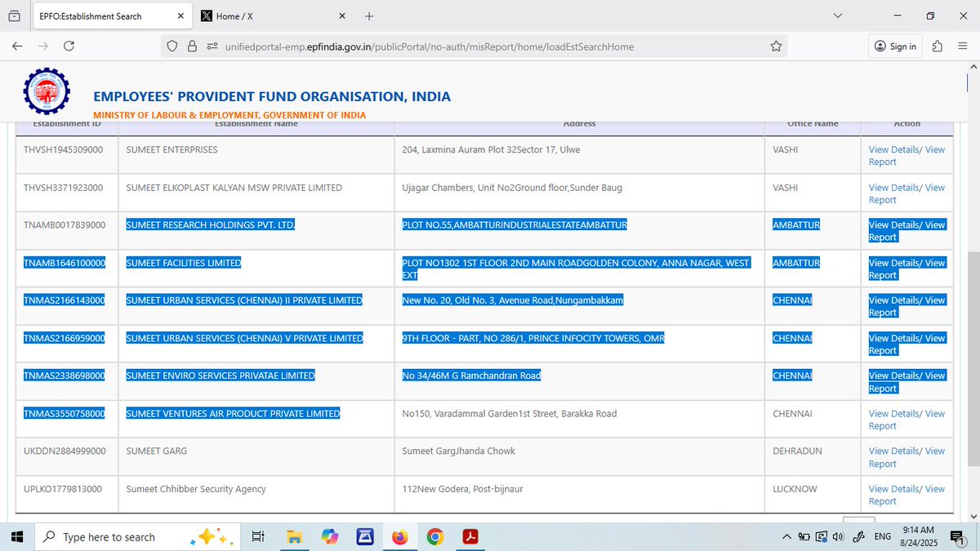
Task: Click SUMEET URBAN SERVICES (CHENNAI) V name
Action: click(244, 338)
